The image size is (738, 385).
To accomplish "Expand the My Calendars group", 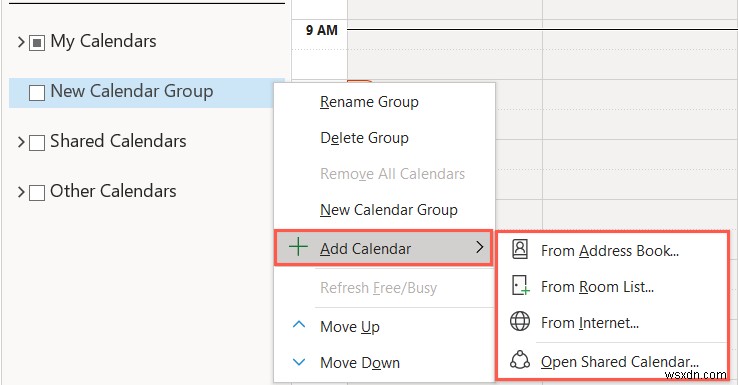I will click(x=21, y=42).
